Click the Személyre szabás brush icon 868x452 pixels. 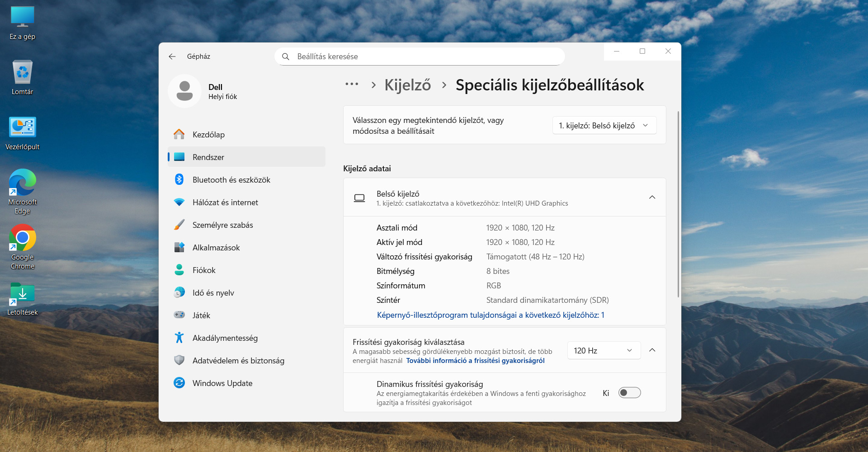pyautogui.click(x=179, y=225)
